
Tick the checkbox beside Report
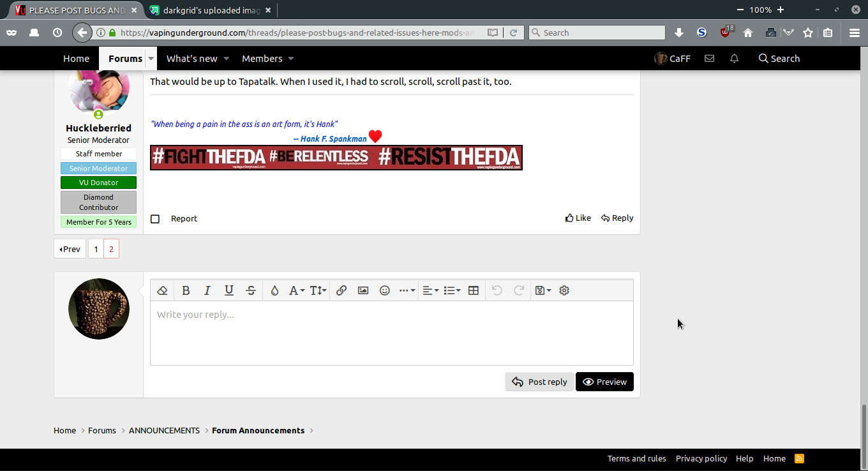(x=155, y=219)
